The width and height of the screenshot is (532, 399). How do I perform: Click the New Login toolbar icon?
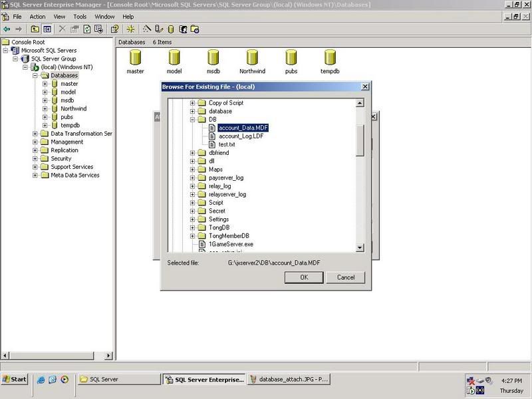[183, 29]
